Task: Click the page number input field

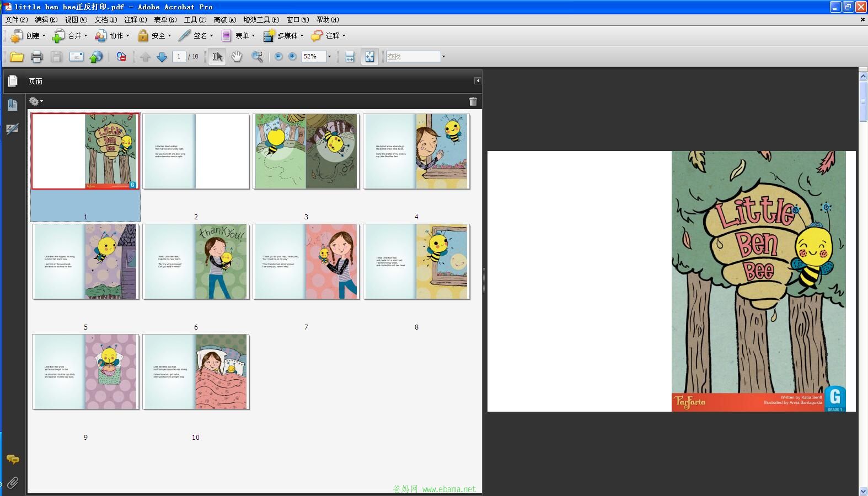Action: click(x=179, y=57)
